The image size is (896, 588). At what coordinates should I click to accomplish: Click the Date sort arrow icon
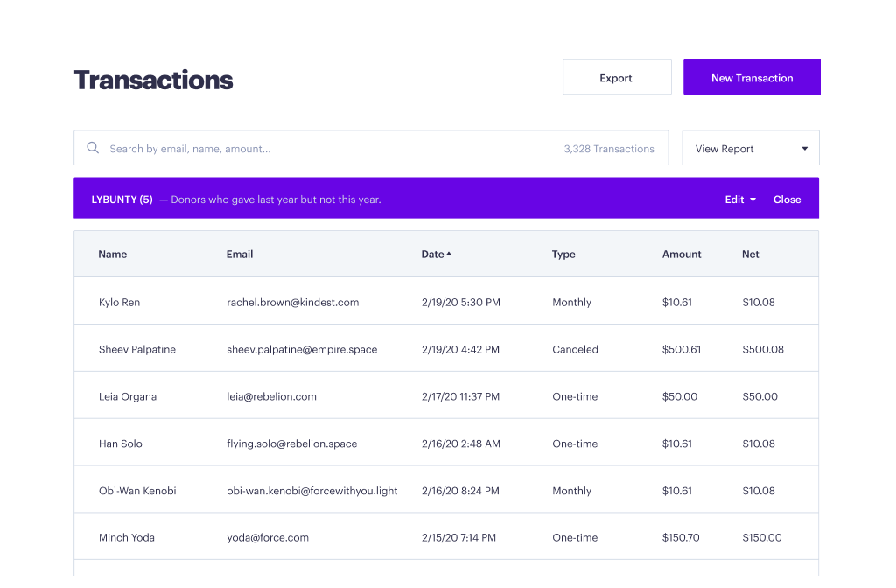click(x=450, y=255)
